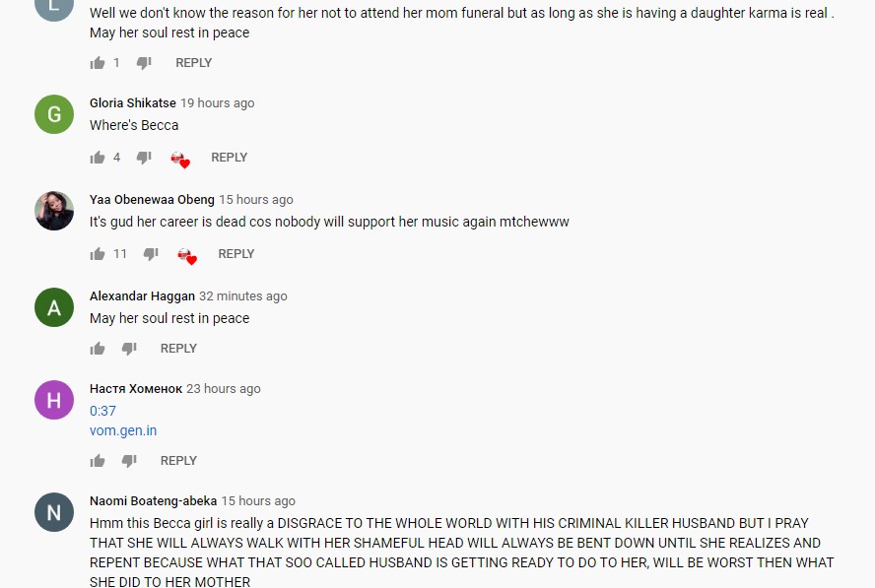Click heart badge on Yaa Obenewaa's comment

(187, 255)
